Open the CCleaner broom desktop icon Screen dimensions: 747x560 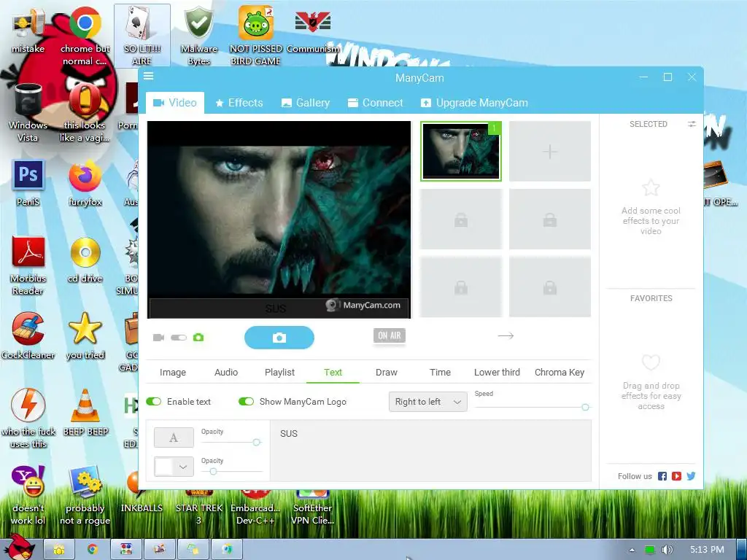tap(28, 336)
